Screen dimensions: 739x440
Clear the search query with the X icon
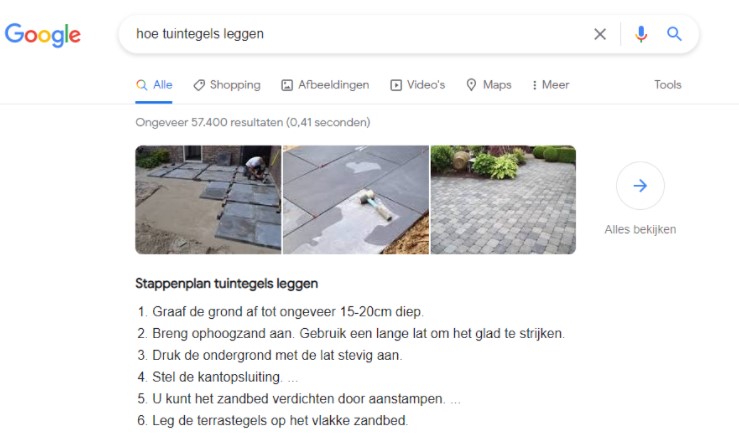click(599, 34)
